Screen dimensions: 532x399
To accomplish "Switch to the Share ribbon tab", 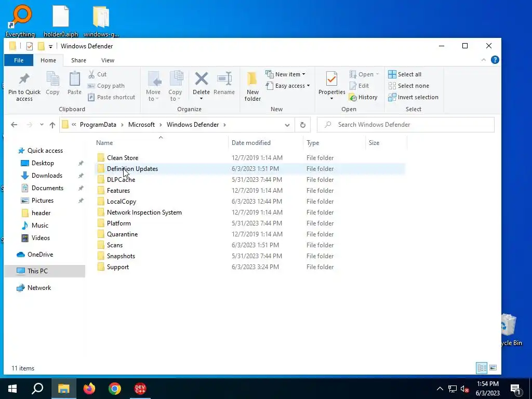I will click(x=78, y=60).
